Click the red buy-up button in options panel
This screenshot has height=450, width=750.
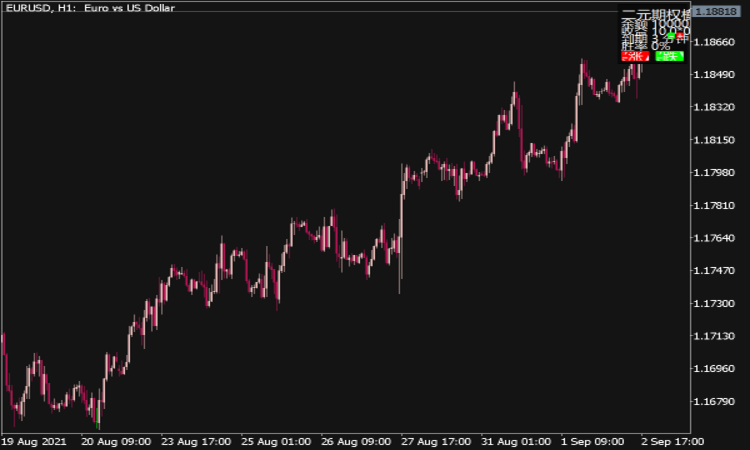click(x=634, y=57)
